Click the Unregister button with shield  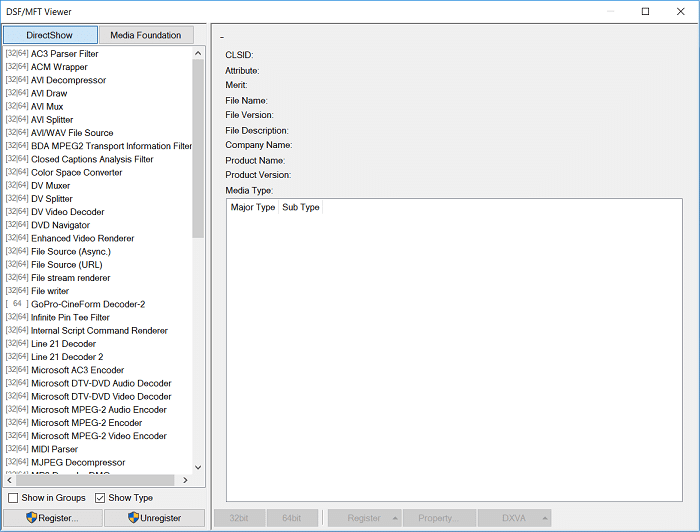point(154,518)
